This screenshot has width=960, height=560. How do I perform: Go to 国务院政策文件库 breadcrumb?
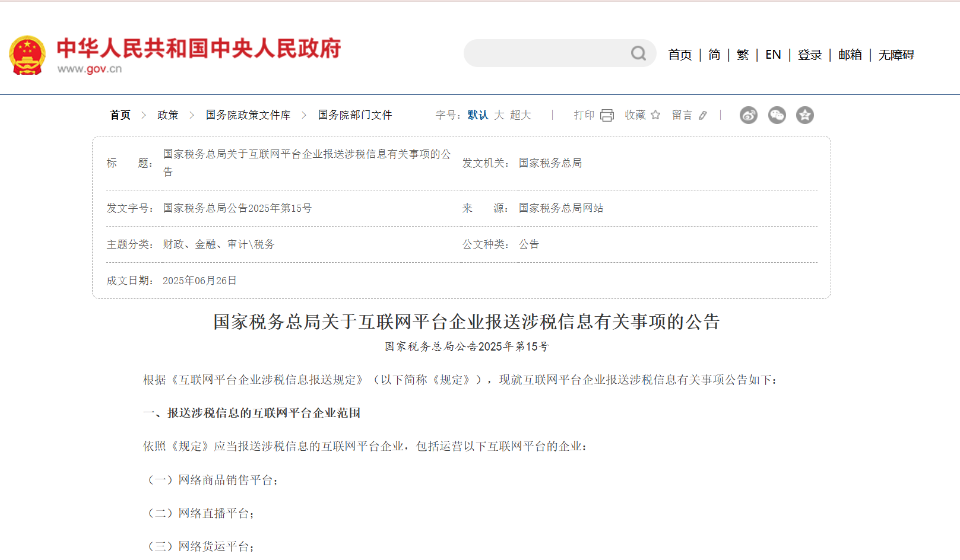point(248,115)
